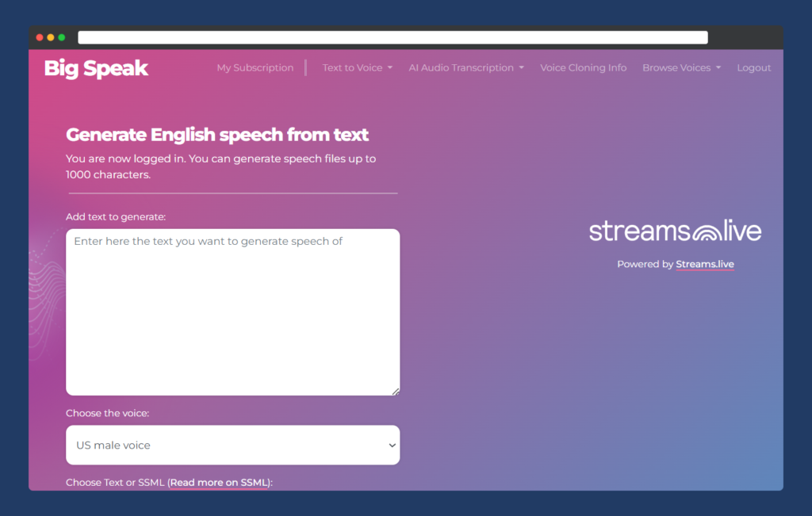Open the US male voice dropdown
Image resolution: width=812 pixels, height=516 pixels.
[232, 445]
